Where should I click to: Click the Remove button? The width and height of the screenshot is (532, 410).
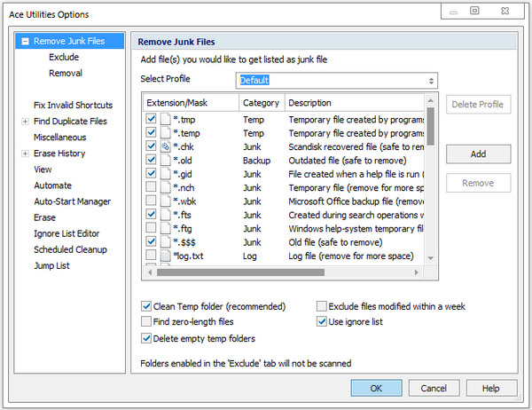click(478, 183)
